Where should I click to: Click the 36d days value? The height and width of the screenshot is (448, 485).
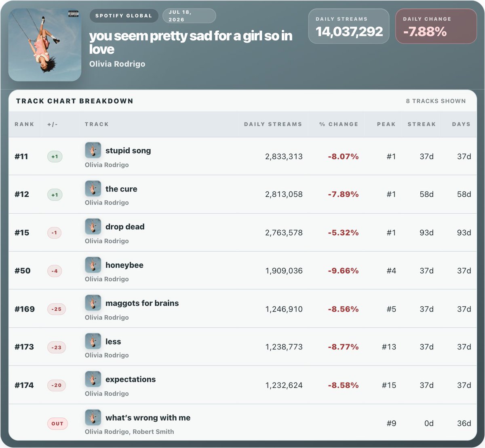coord(464,423)
